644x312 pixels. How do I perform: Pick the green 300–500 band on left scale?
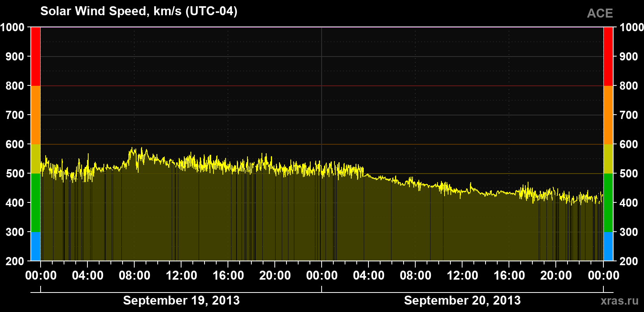[x=36, y=203]
